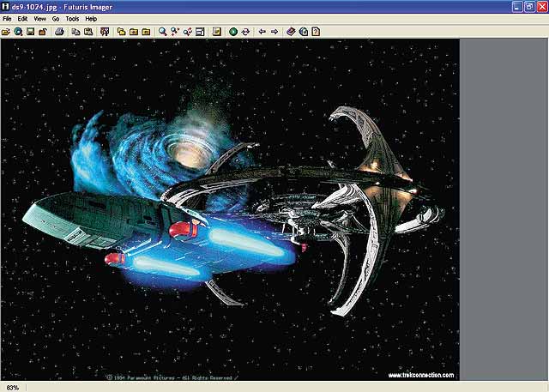Click the magnifier with red arrows icon
This screenshot has width=549, height=392.
pyautogui.click(x=187, y=32)
